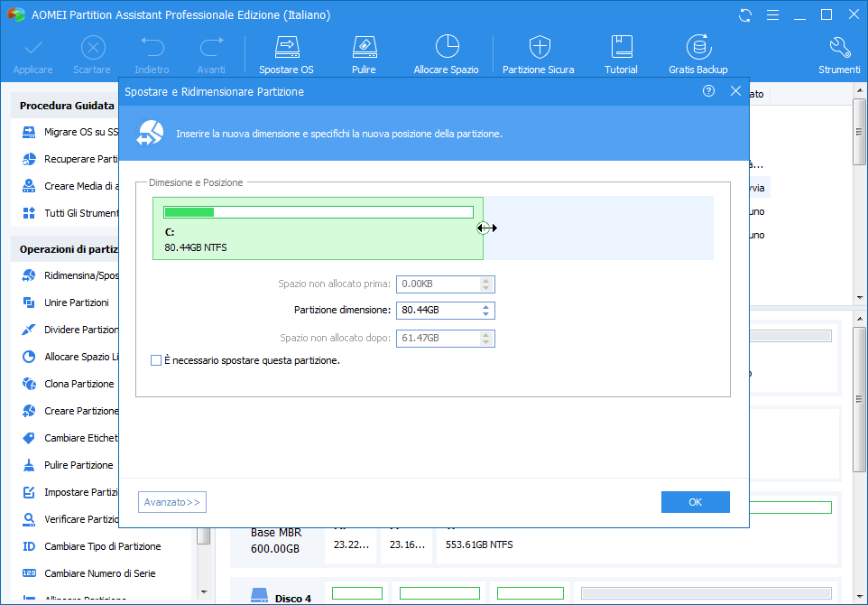Open the Unire Partizioni tool
868x605 pixels.
tap(81, 302)
